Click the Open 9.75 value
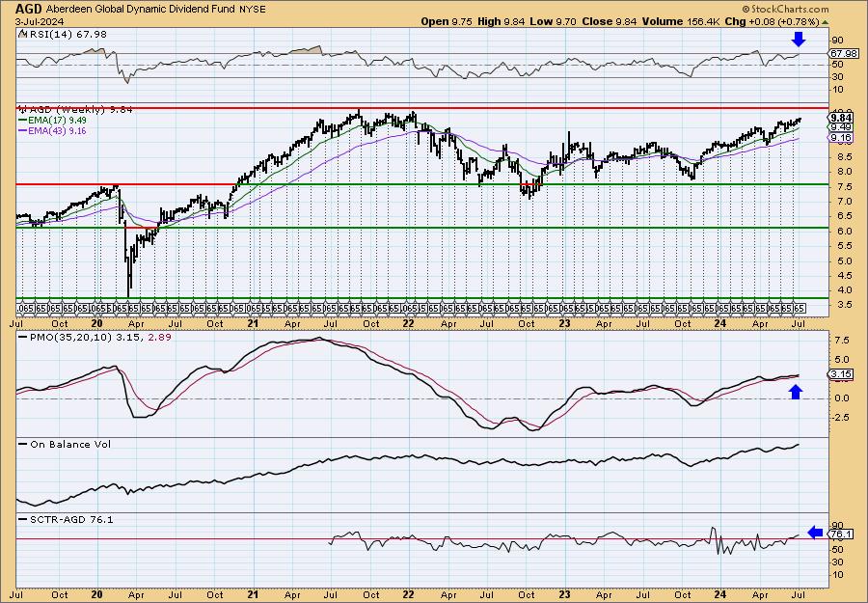Viewport: 868px width, 603px height. 447,21
